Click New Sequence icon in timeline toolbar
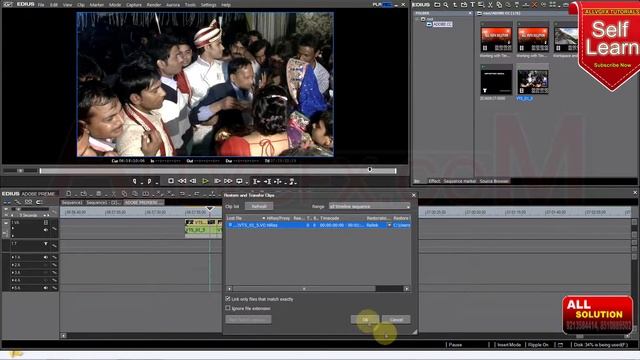640x360 pixels. tap(69, 193)
